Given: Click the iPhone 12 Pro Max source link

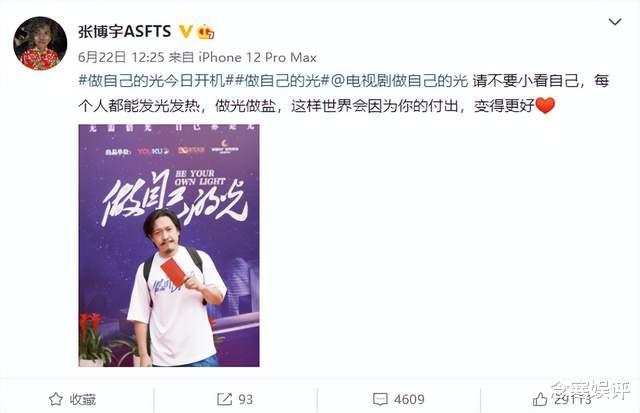Looking at the screenshot, I should [x=258, y=57].
